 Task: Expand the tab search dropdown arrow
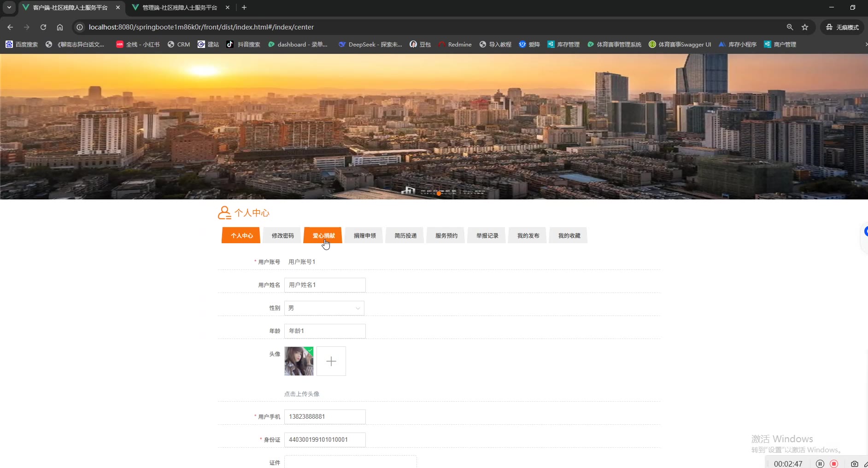(9, 7)
